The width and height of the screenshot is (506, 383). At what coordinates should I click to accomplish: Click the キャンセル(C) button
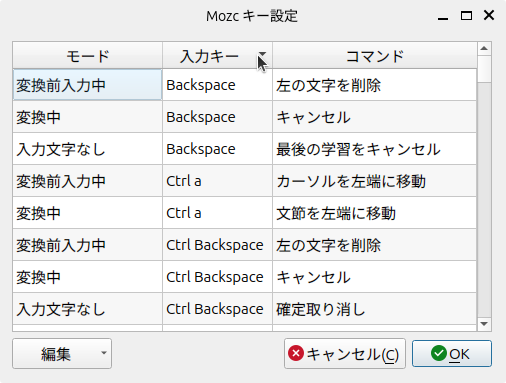pos(345,354)
